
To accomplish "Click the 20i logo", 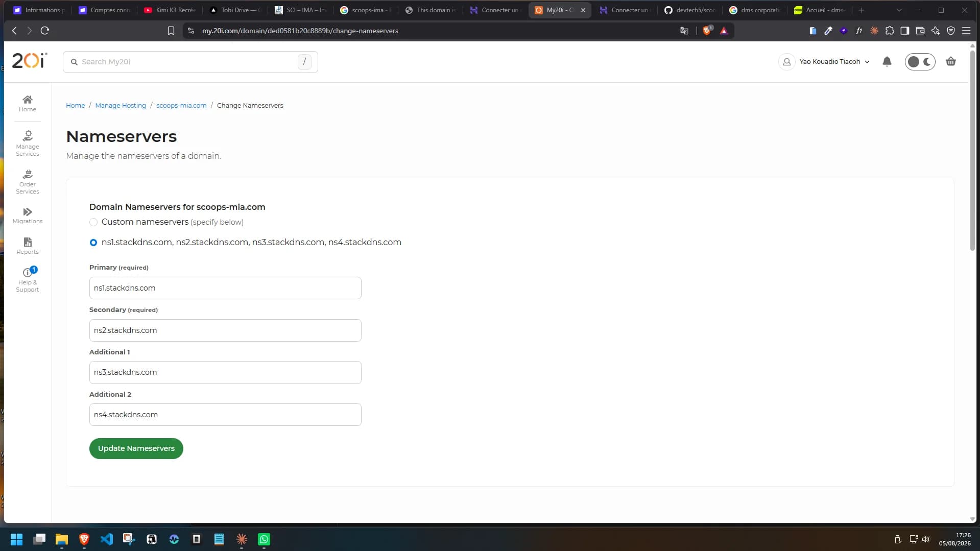I will click(x=30, y=61).
